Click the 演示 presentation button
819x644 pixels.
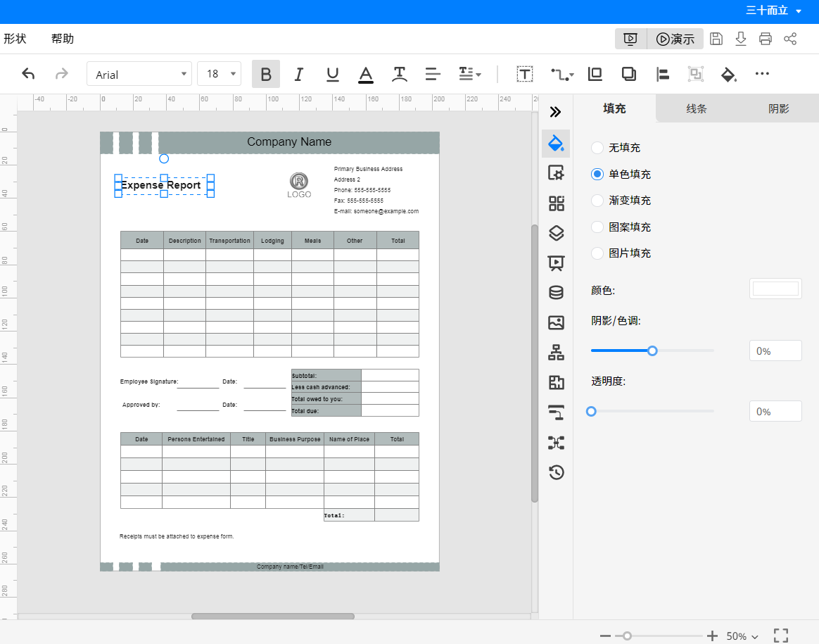675,39
